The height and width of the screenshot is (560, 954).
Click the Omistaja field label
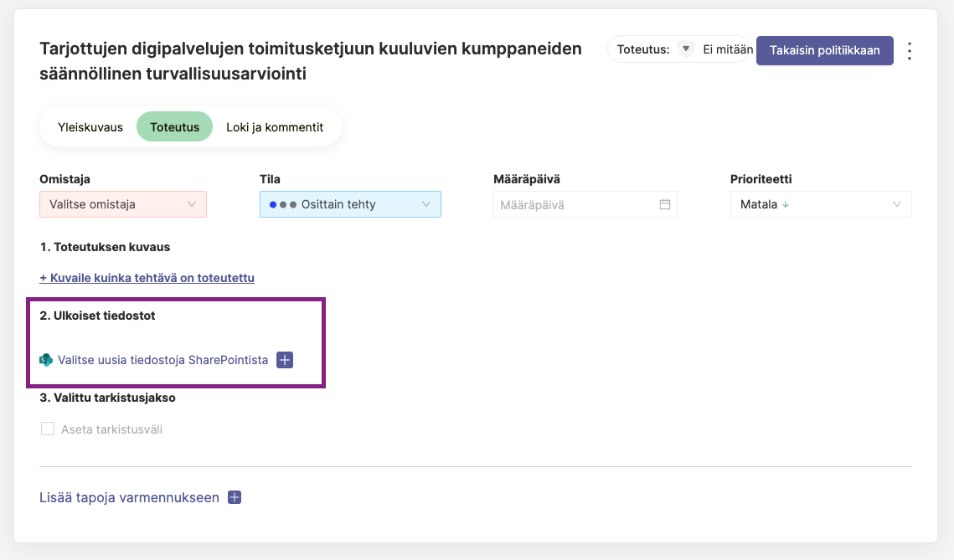click(64, 179)
